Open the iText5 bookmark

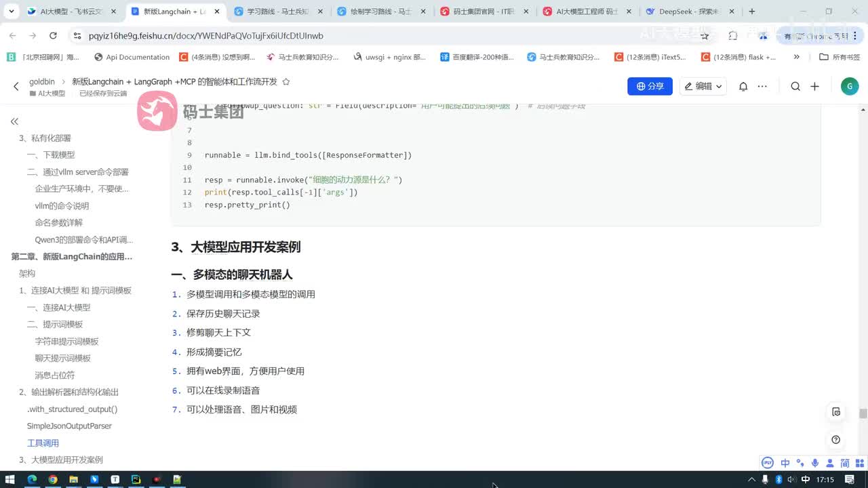(650, 57)
